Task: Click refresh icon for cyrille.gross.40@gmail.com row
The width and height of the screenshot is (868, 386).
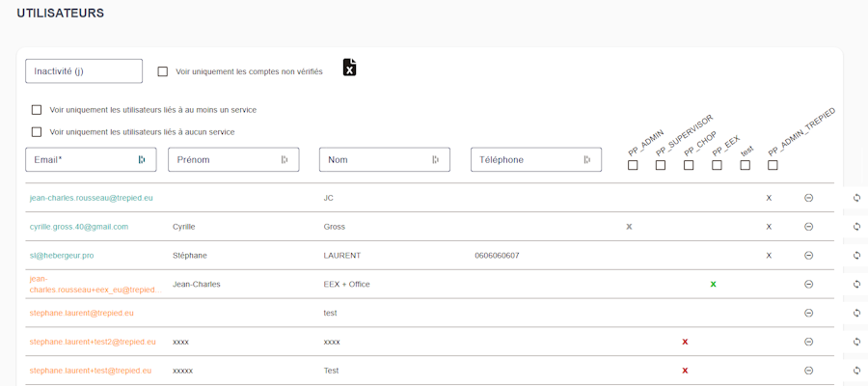Action: (856, 227)
